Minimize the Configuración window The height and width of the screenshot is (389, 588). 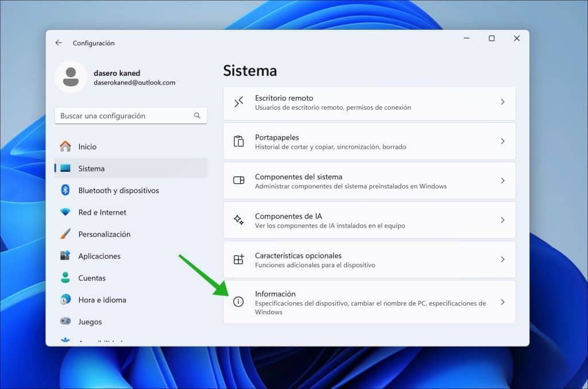466,38
